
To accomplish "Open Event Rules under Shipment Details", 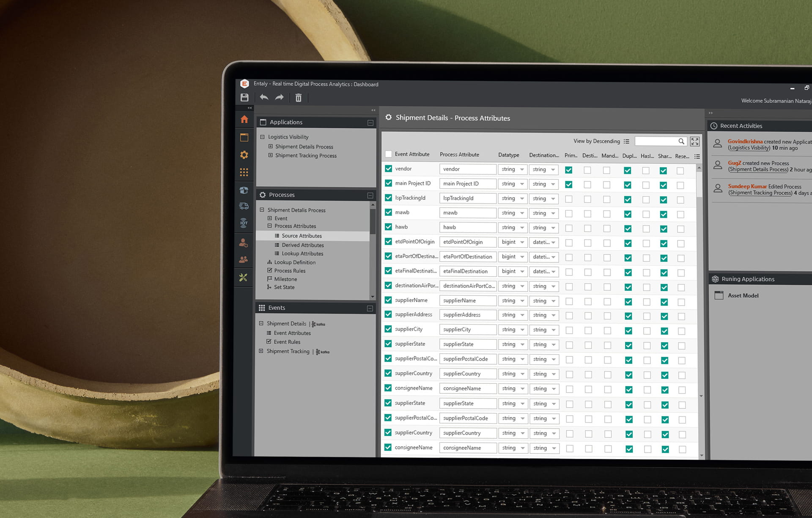I will [287, 342].
